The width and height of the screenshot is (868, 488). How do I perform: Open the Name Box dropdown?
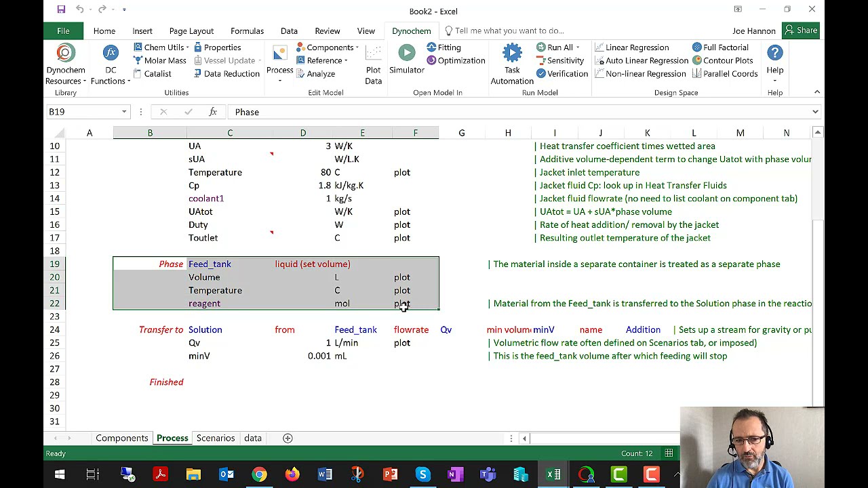click(124, 112)
